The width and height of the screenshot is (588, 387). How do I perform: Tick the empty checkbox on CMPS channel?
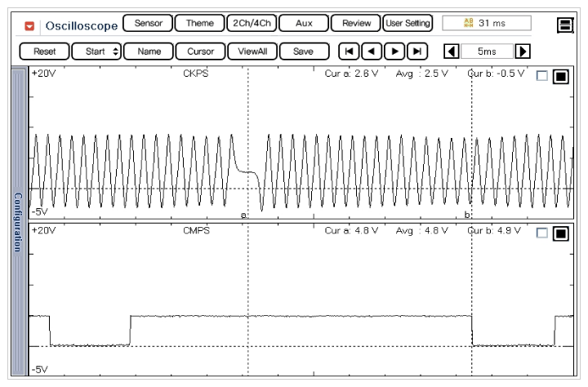542,234
